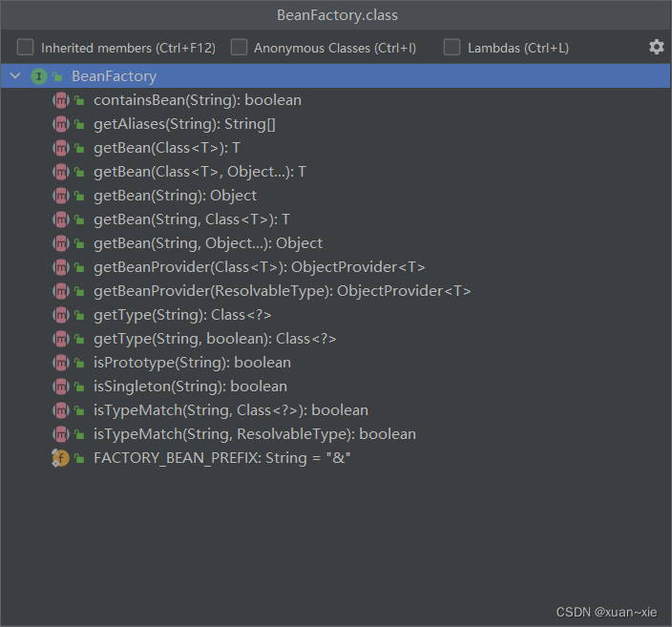
Task: Select getBean(Class<T>, Object...) method entry
Action: click(199, 172)
